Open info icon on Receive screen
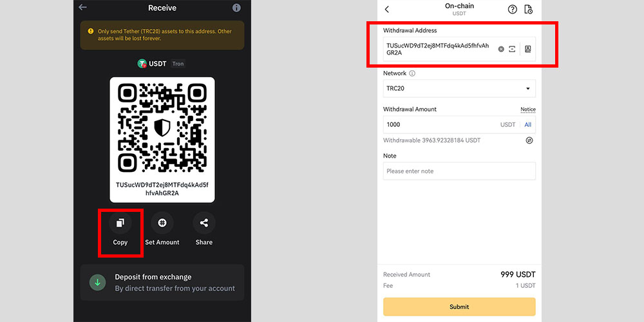Viewport: 644px width, 322px height. [x=236, y=8]
